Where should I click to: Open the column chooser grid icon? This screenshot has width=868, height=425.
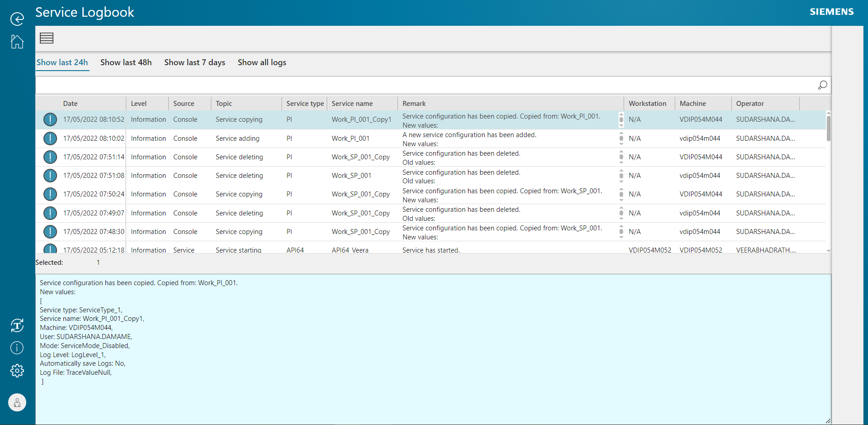[x=46, y=38]
